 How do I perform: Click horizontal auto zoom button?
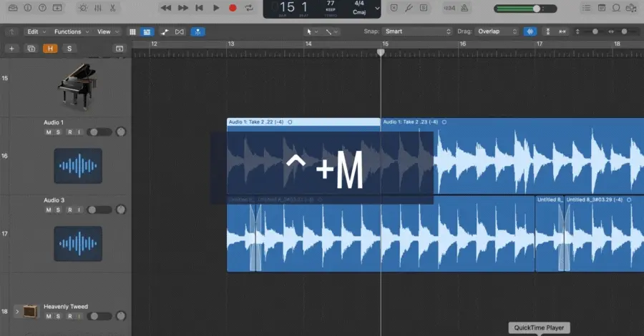562,31
